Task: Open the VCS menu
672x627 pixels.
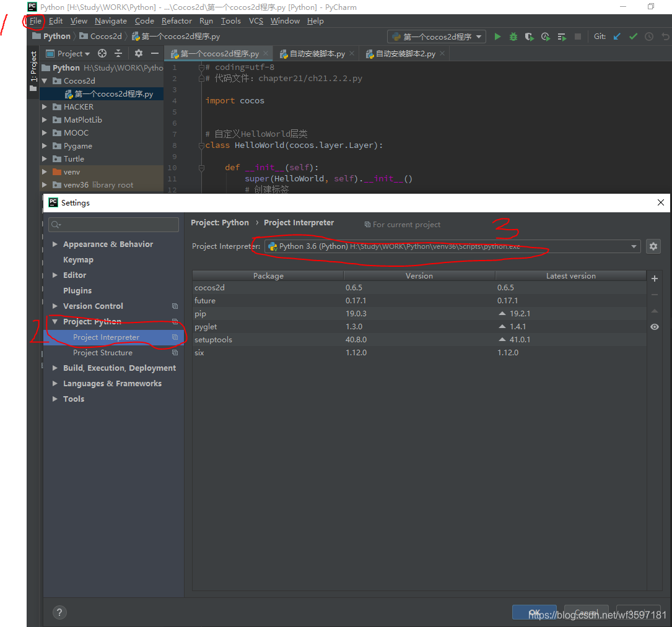Action: coord(256,21)
